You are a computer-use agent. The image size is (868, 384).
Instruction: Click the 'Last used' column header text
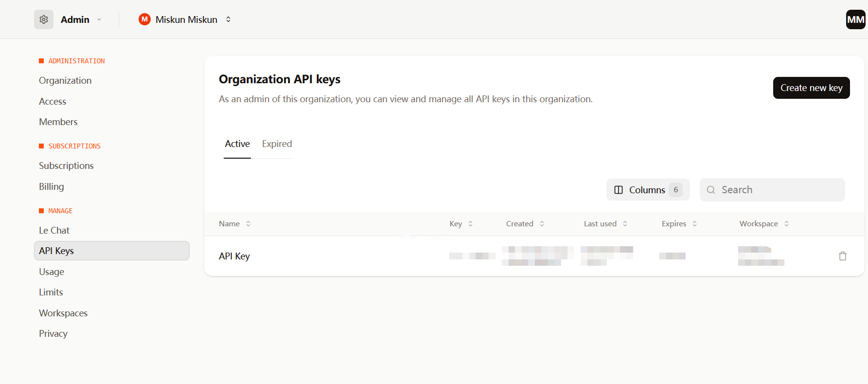(x=600, y=224)
